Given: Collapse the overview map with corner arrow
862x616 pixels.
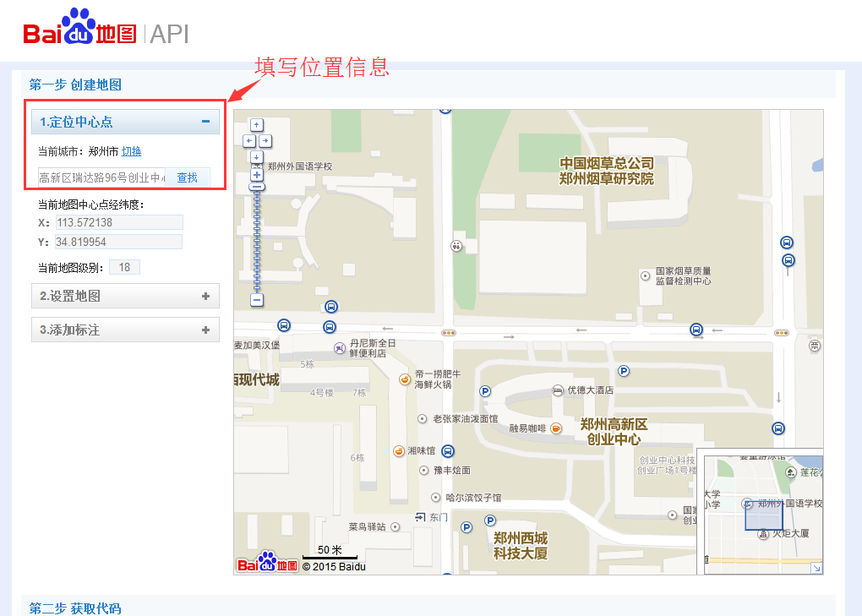Looking at the screenshot, I should pyautogui.click(x=817, y=568).
